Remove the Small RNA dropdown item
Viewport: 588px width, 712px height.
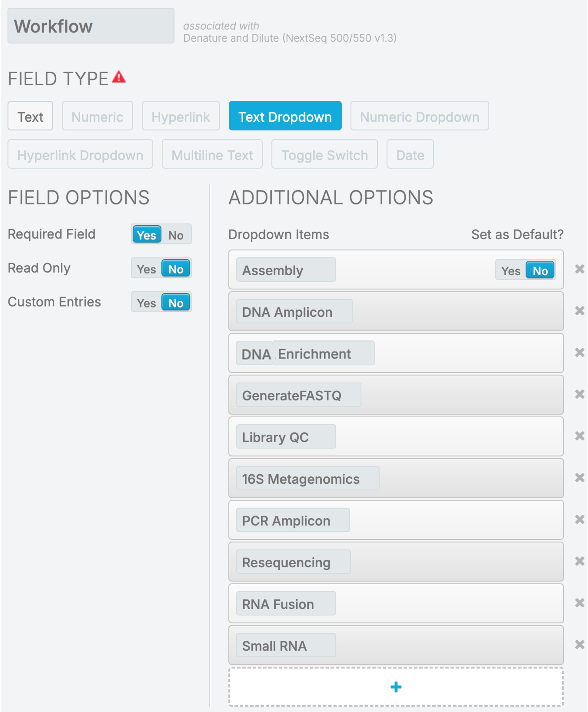tap(579, 645)
